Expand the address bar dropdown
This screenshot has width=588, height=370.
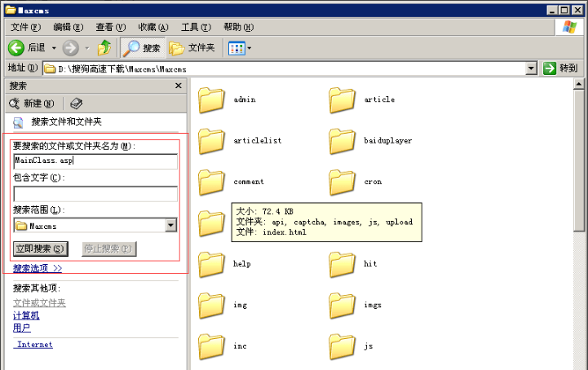coord(531,68)
